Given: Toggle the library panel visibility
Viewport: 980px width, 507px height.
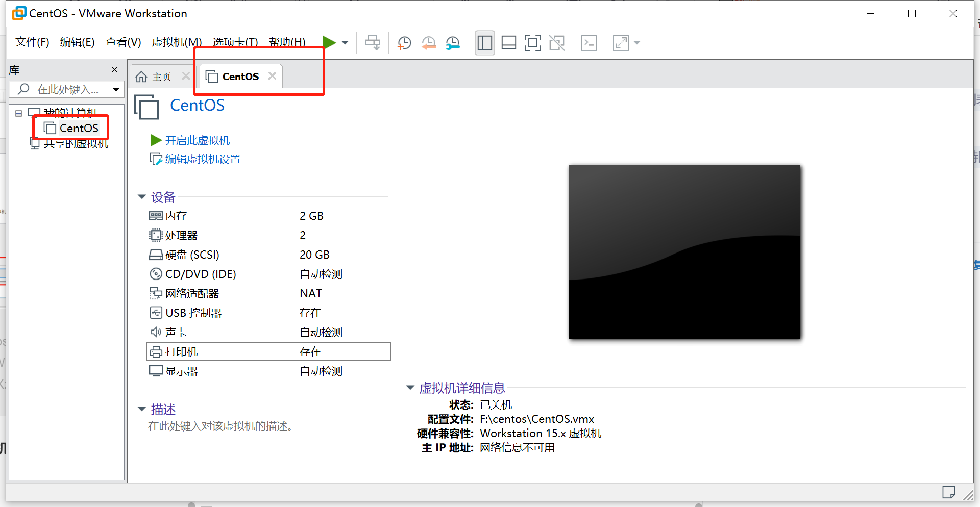Looking at the screenshot, I should 484,43.
